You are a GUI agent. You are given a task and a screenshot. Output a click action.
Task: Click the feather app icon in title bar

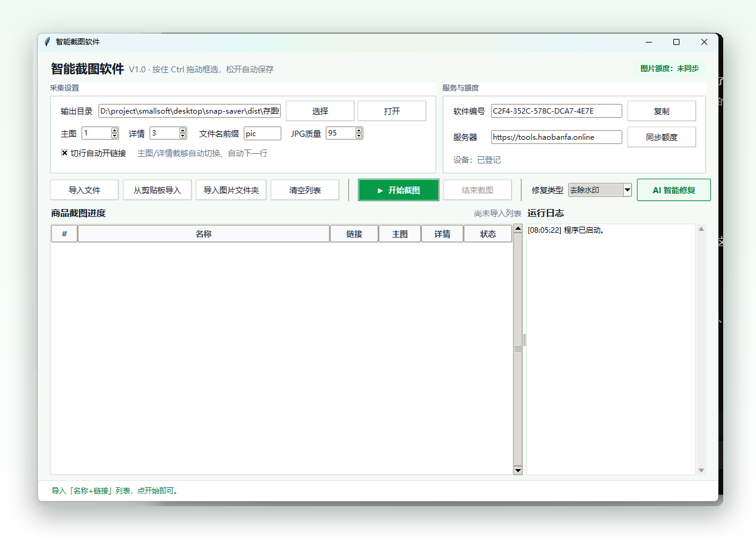tap(47, 42)
